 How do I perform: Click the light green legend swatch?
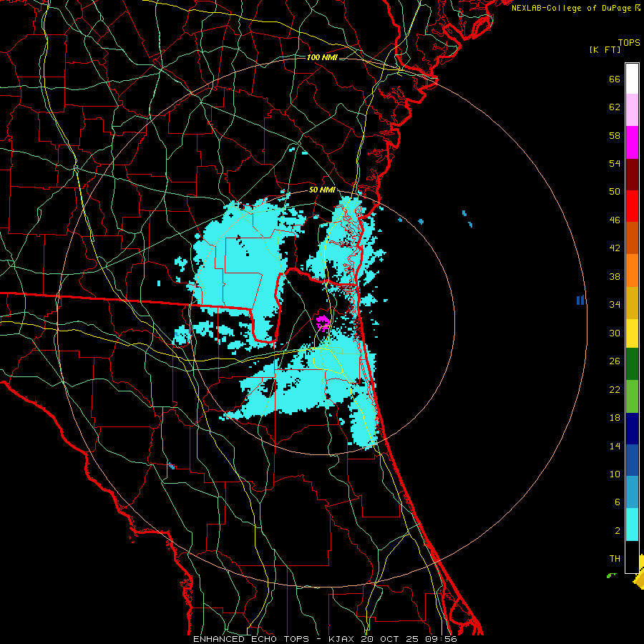pyautogui.click(x=632, y=396)
